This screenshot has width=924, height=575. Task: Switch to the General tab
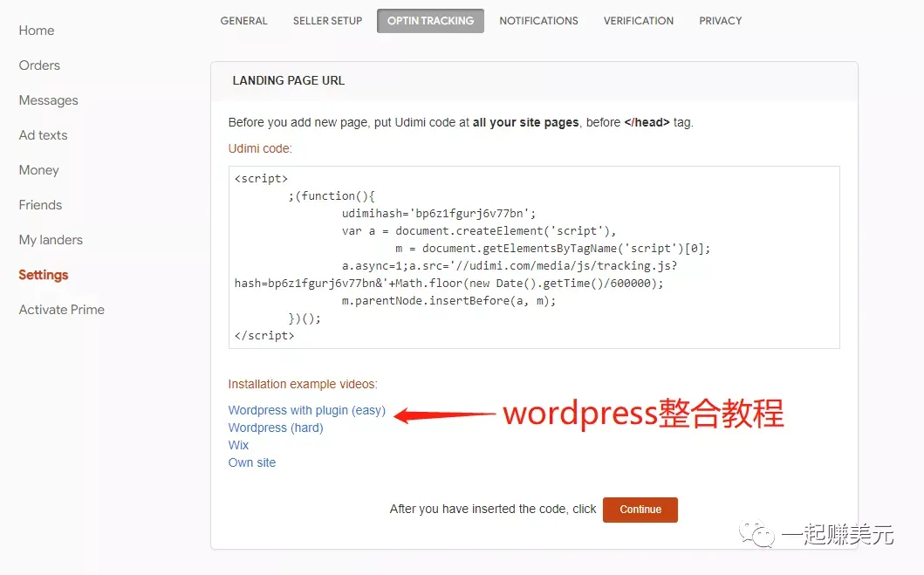244,21
